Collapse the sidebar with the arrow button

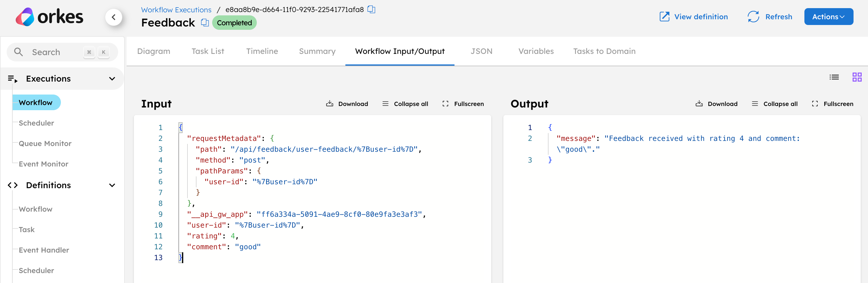coord(114,17)
